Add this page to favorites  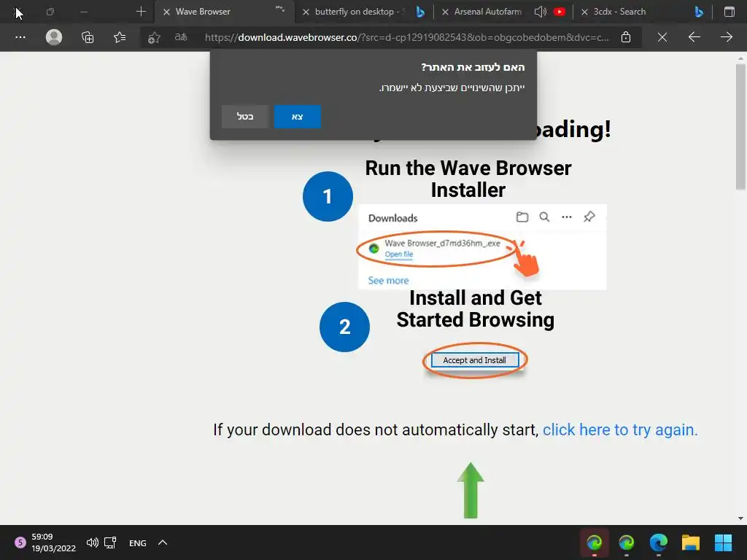click(154, 38)
